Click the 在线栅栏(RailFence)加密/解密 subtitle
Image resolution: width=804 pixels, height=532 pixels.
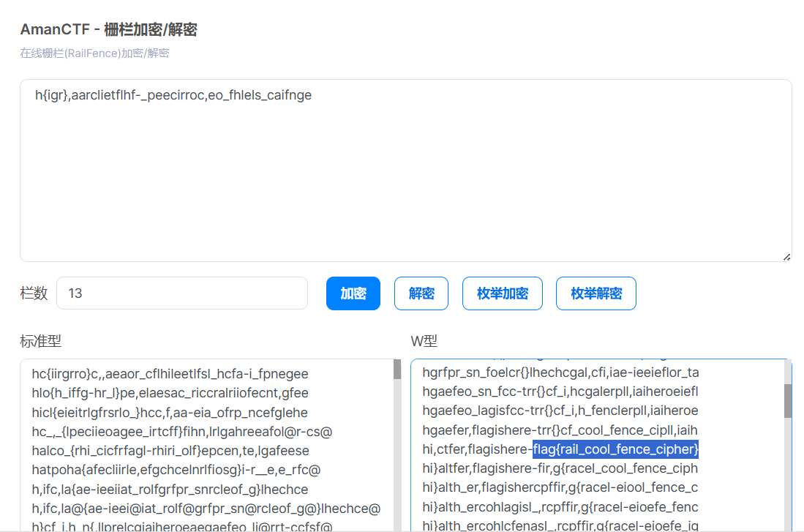pyautogui.click(x=95, y=53)
